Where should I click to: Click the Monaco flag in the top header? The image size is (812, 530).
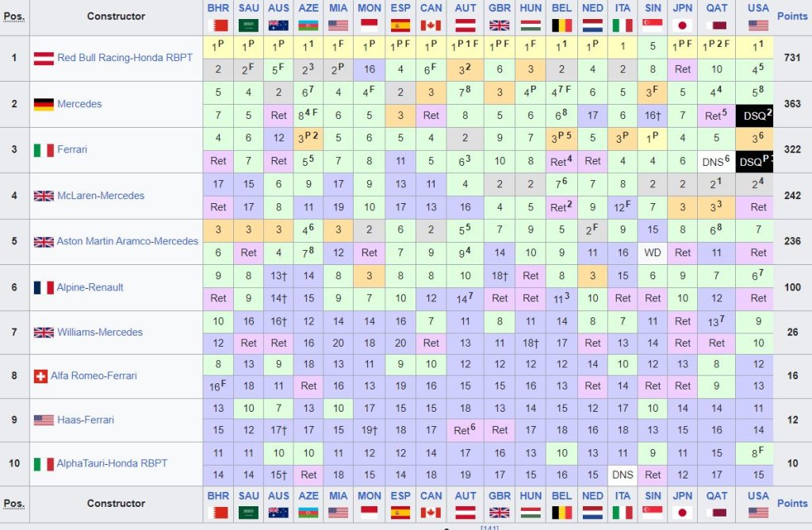pyautogui.click(x=370, y=25)
